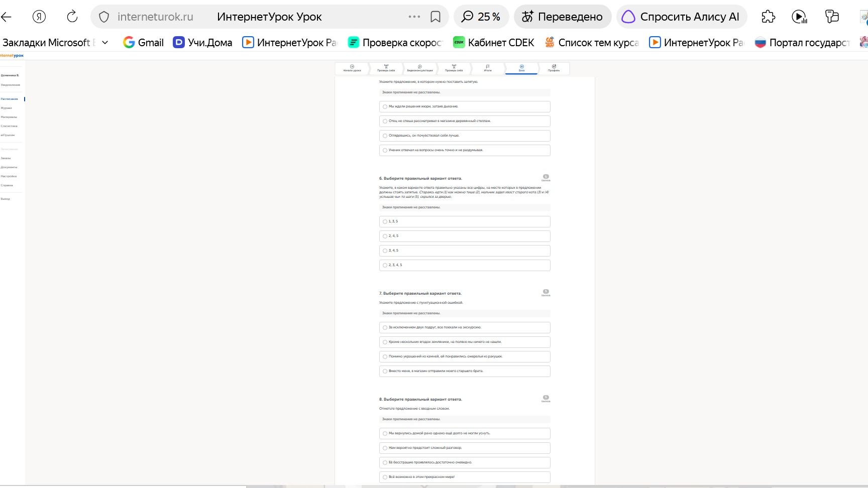The width and height of the screenshot is (868, 488).
Task: Ask Alice AI via 'Спросить Алису AI'
Action: click(x=682, y=17)
